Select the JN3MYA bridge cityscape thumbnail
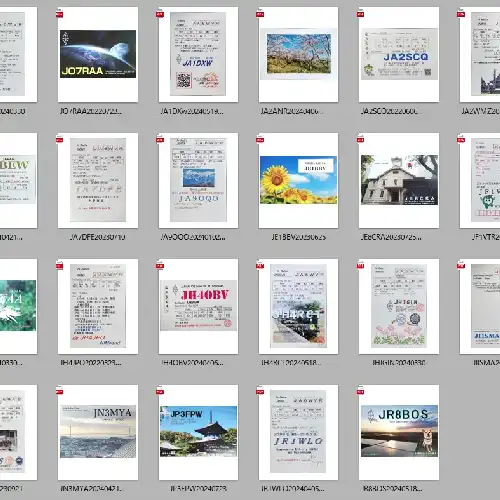 (98, 432)
